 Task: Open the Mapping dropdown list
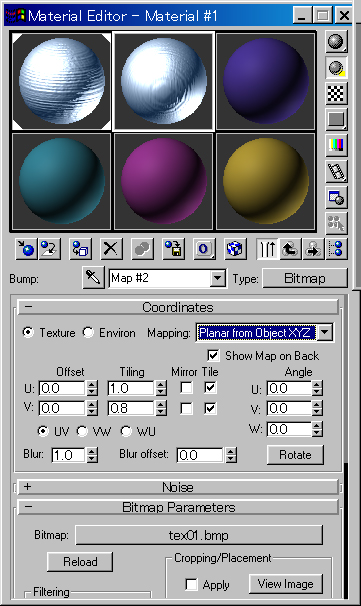tap(325, 332)
